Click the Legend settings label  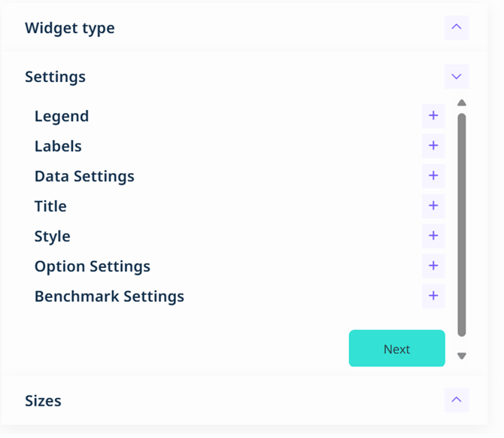click(62, 117)
